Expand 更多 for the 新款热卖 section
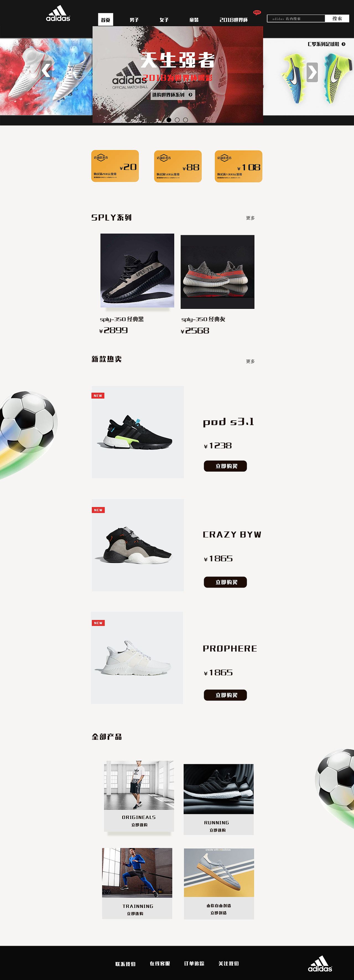Screen dimensions: 354x980 250,361
